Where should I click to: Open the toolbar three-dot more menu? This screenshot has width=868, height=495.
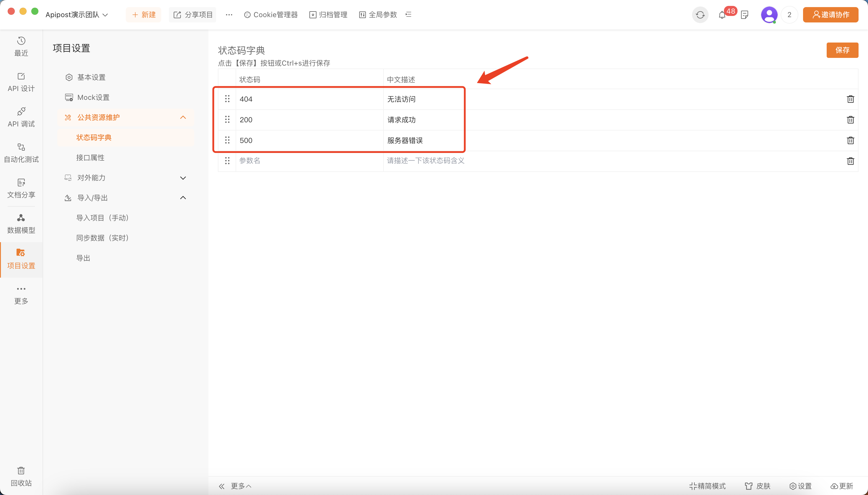(x=229, y=14)
